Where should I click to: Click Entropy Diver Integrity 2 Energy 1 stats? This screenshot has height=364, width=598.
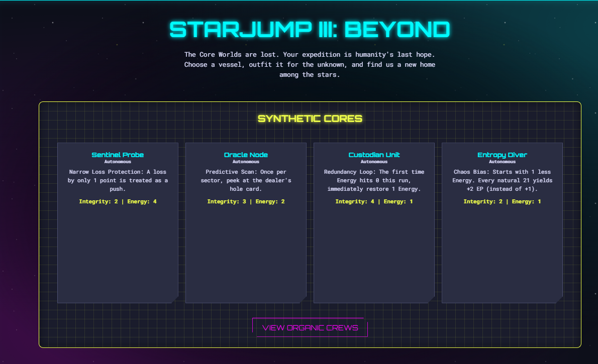[x=503, y=201]
